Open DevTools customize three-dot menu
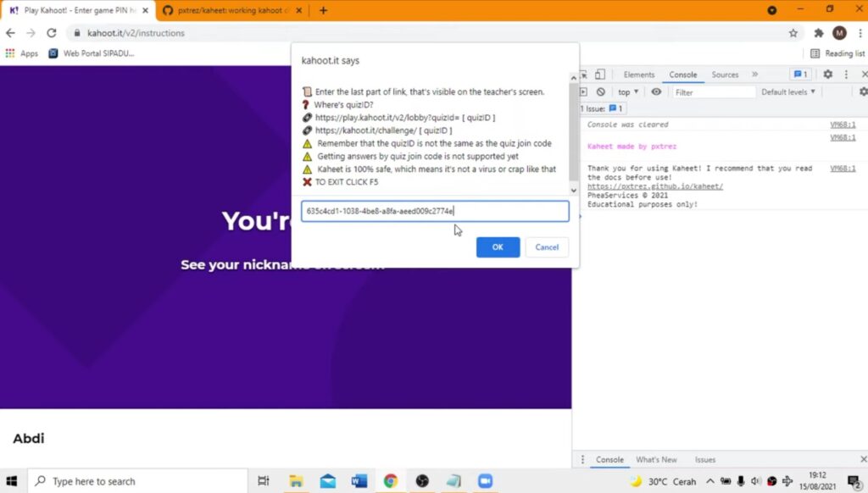The height and width of the screenshot is (493, 868). pos(846,75)
